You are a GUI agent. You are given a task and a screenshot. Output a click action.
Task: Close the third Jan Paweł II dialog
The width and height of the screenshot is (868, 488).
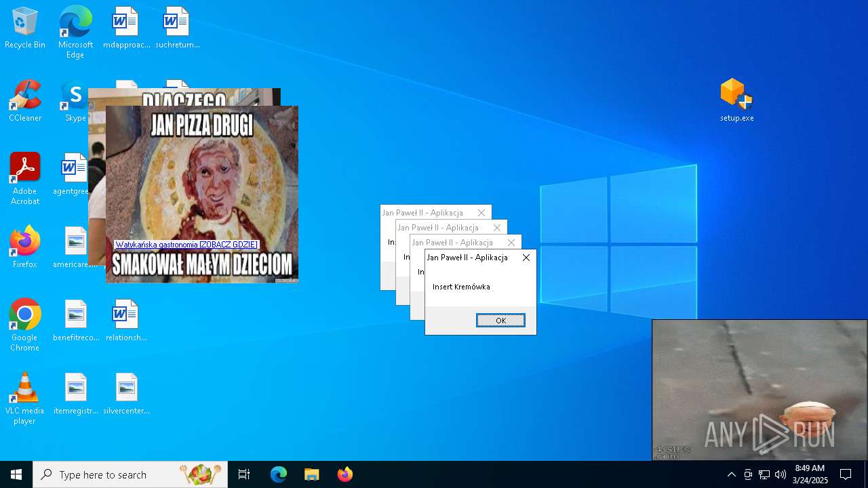pyautogui.click(x=511, y=243)
